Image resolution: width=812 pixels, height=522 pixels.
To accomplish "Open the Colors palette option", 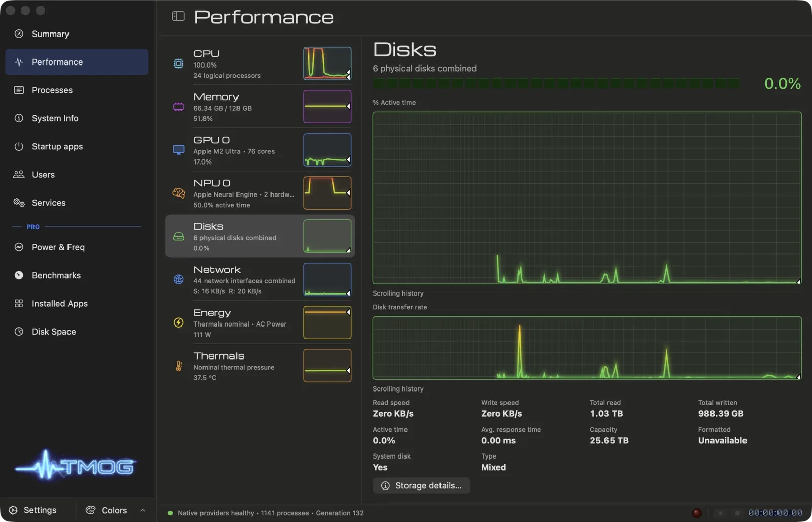I will tap(107, 510).
